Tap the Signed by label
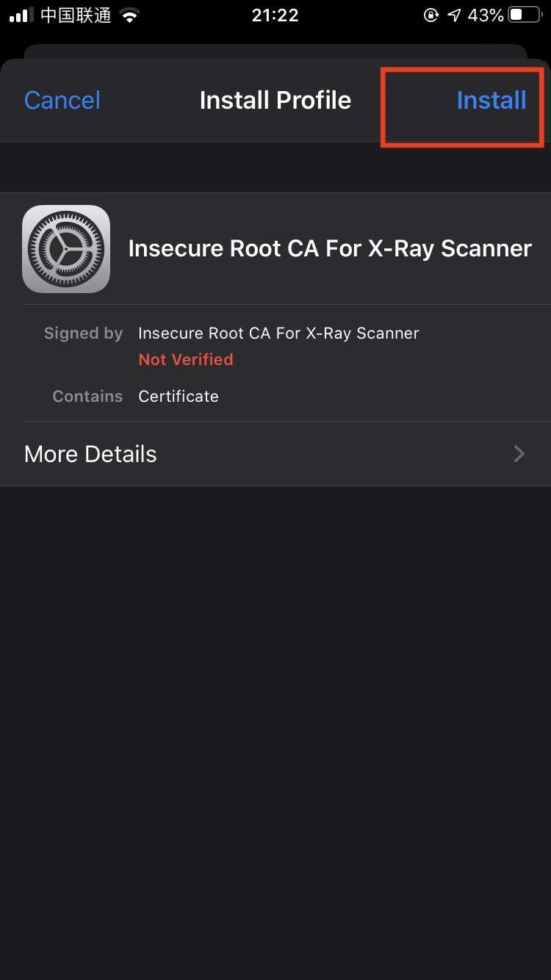The height and width of the screenshot is (980, 551). click(x=84, y=333)
